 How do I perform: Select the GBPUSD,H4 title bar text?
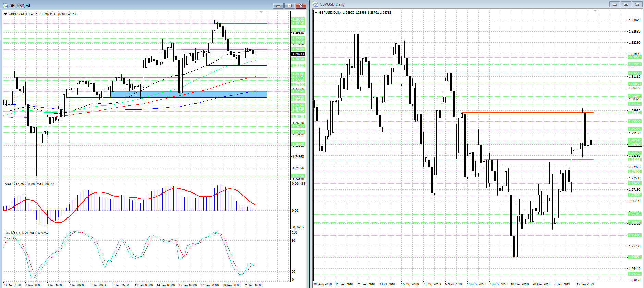point(20,6)
